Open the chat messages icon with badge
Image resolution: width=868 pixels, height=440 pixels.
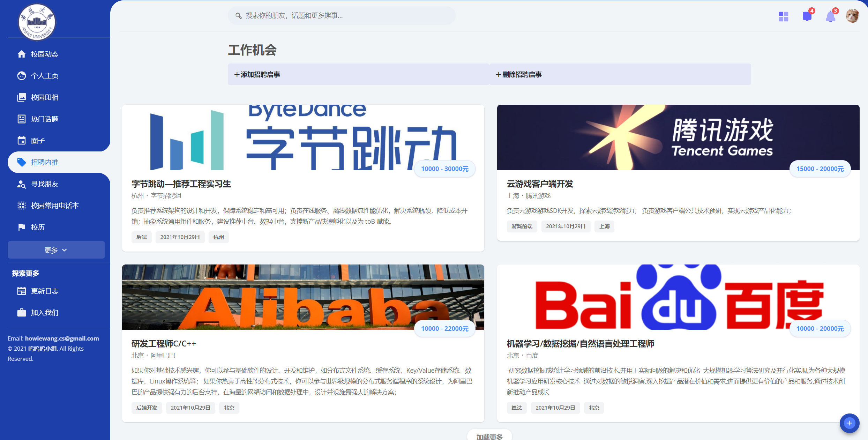click(x=807, y=16)
